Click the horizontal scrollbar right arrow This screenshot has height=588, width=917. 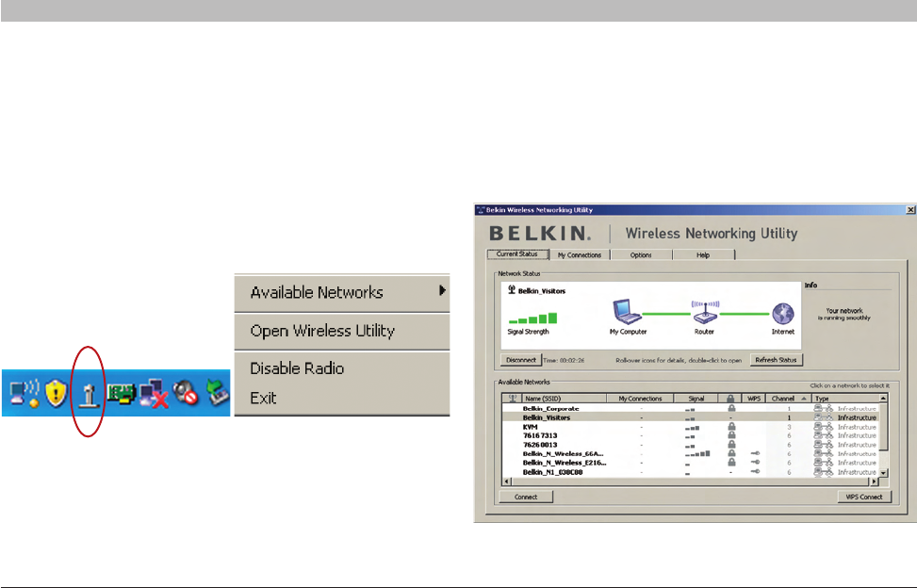pos(875,482)
